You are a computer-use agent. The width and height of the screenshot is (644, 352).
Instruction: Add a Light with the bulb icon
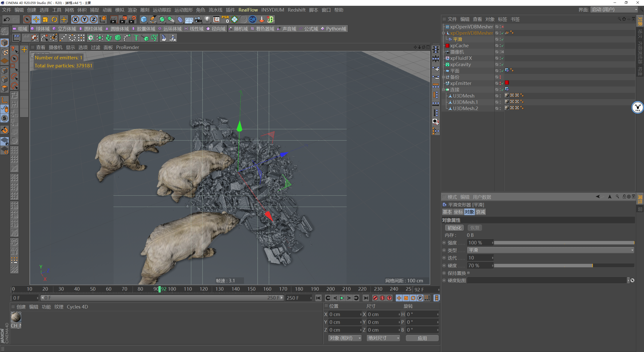tap(207, 19)
